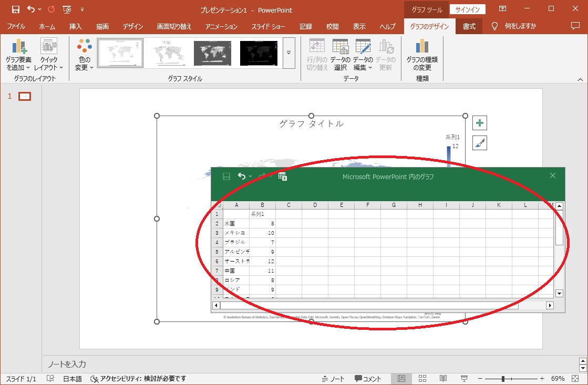Open the クイックレイアウト quick layout icon
Viewport: 588px width, 385px height.
coord(48,47)
